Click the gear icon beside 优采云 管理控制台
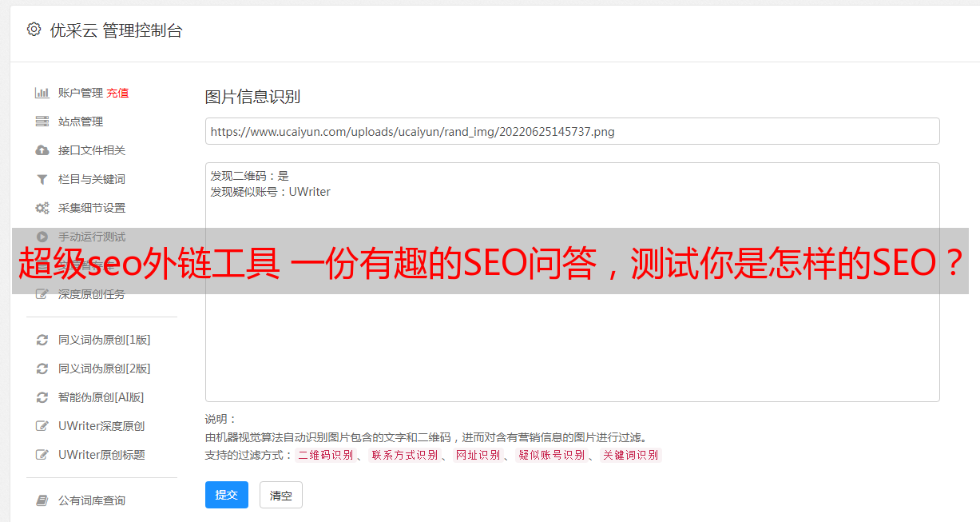This screenshot has width=980, height=522. (34, 30)
